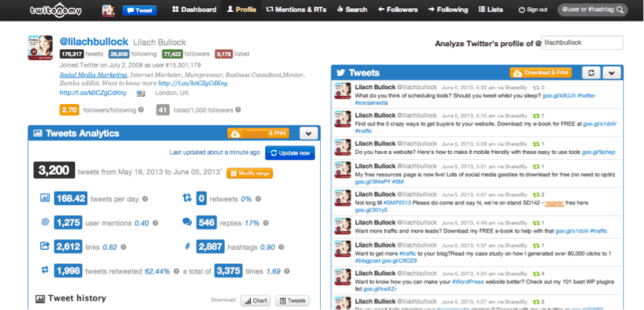
Task: Open the goo.gl/k9UJh link
Action: [558, 96]
